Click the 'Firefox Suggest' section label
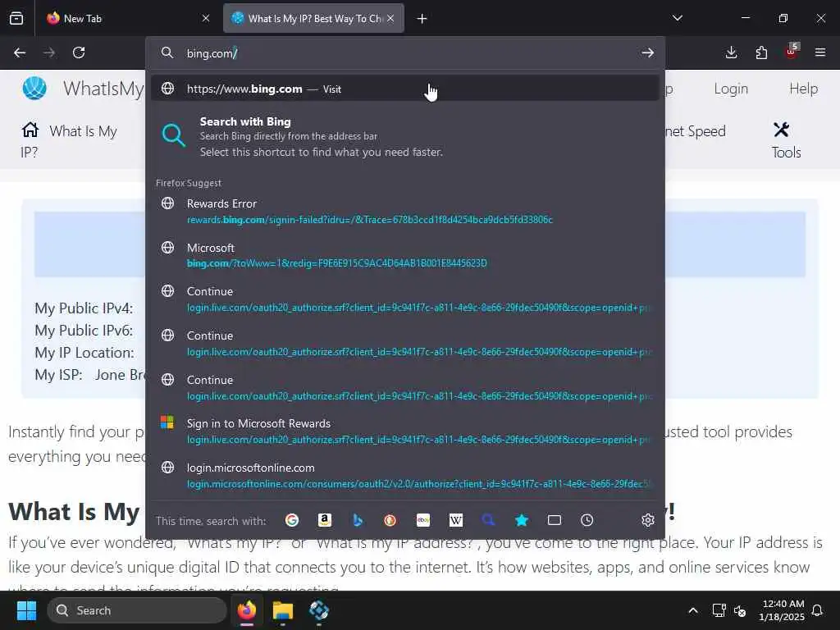 coord(189,183)
